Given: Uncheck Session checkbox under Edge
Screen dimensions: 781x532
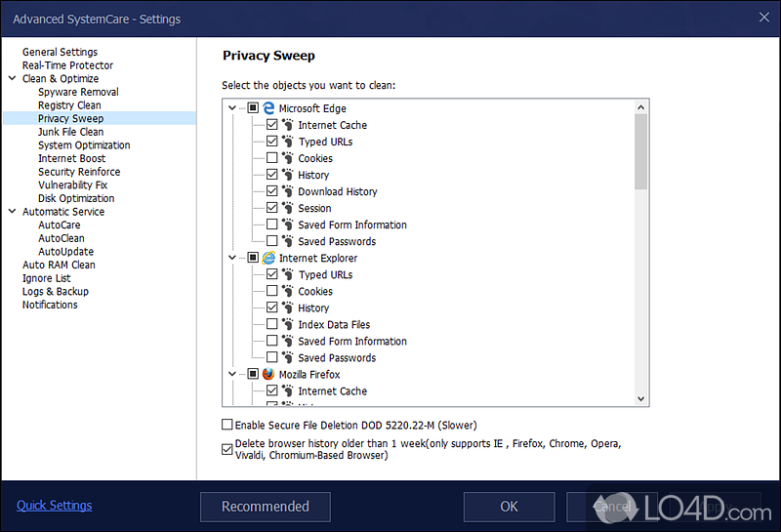Looking at the screenshot, I should coord(272,208).
